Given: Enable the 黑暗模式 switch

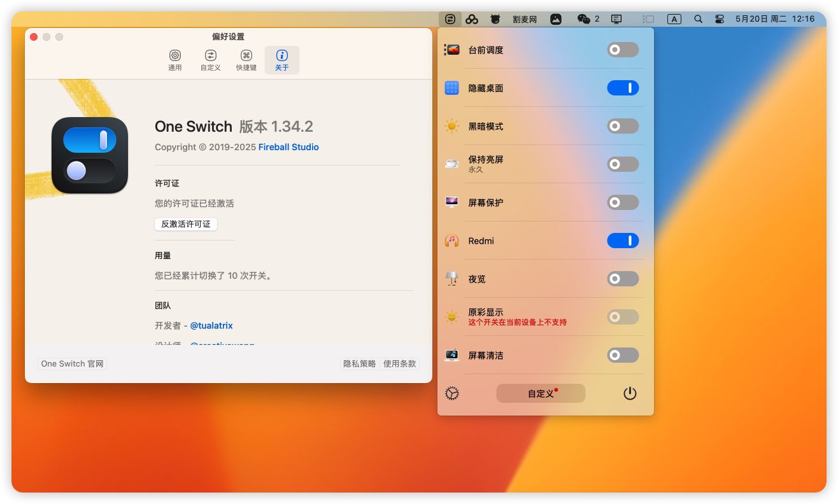Looking at the screenshot, I should pos(623,126).
